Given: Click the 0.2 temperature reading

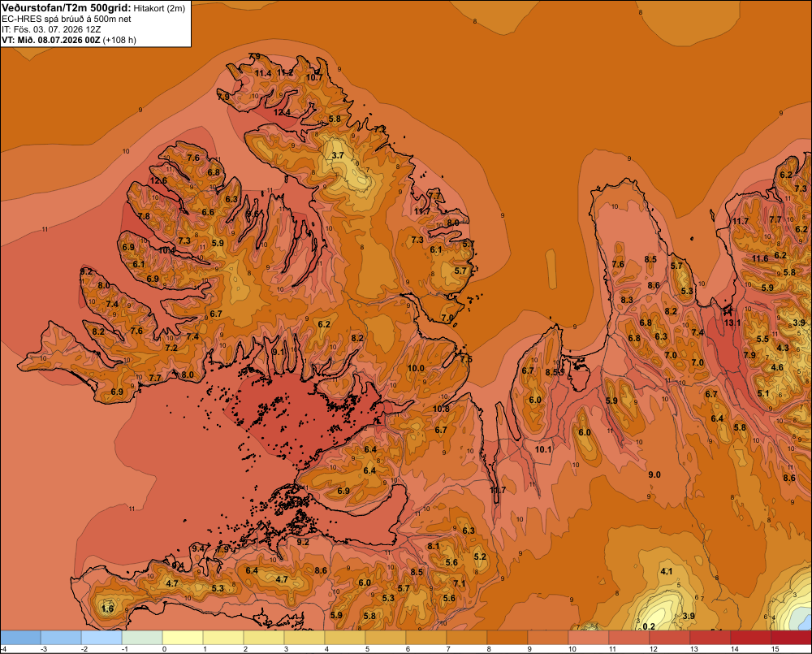Looking at the screenshot, I should (x=648, y=626).
